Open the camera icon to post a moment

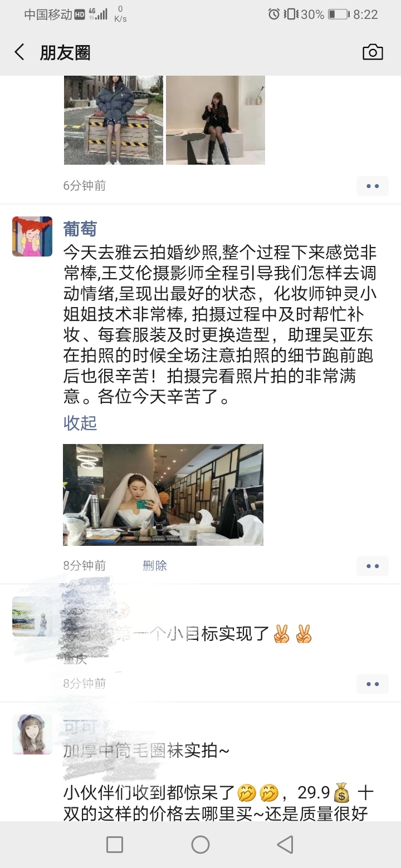tap(373, 52)
